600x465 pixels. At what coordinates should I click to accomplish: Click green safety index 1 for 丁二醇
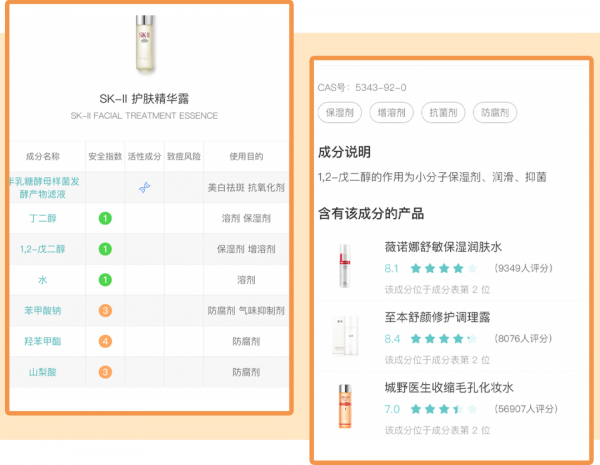point(105,219)
